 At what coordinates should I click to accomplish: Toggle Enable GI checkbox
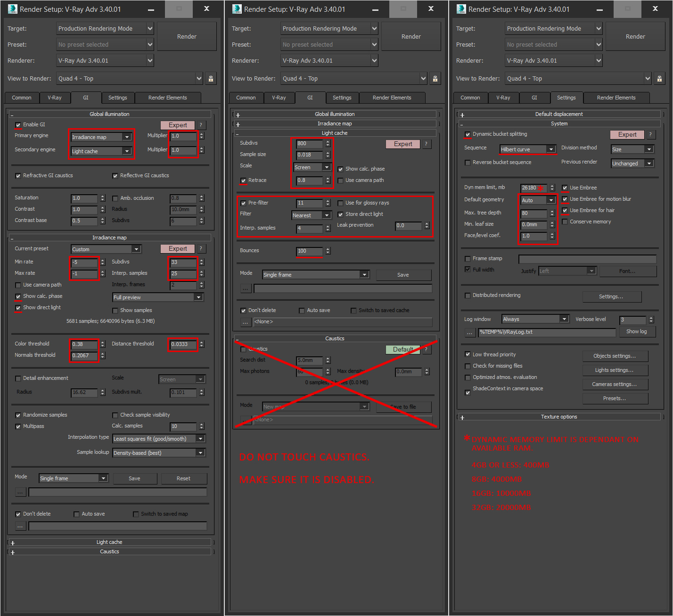pos(18,125)
